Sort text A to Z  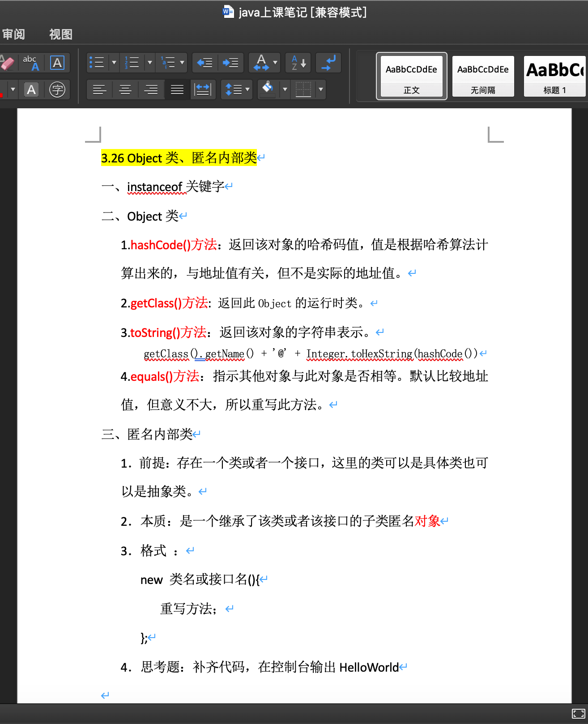click(x=298, y=63)
